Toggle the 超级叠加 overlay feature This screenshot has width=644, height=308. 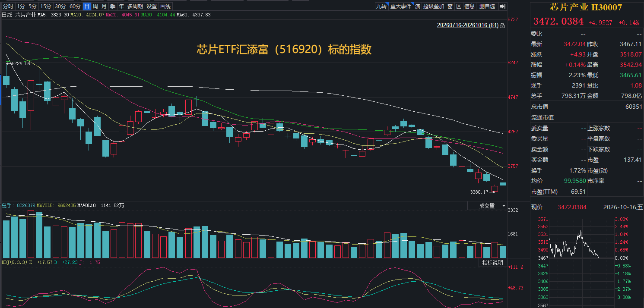433,6
